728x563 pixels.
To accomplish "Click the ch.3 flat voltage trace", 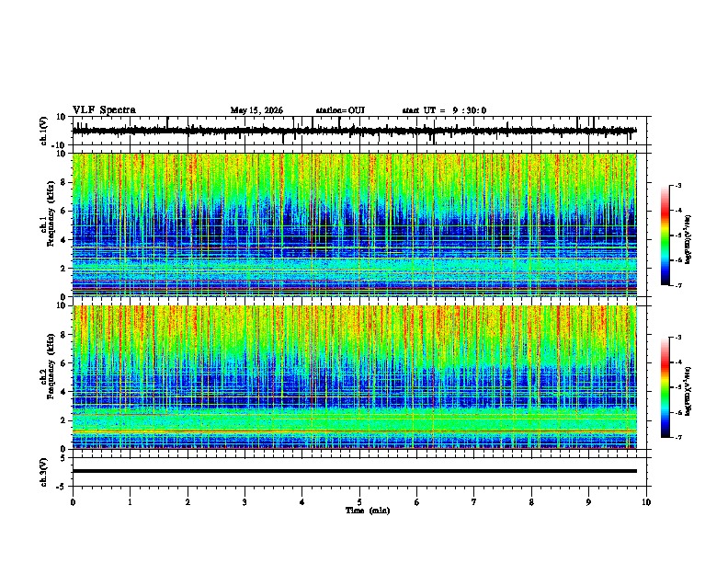I will tap(354, 471).
